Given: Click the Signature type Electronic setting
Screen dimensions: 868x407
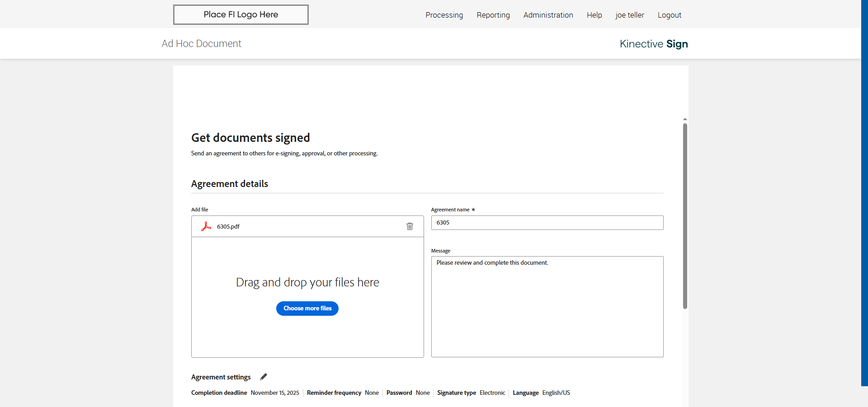Looking at the screenshot, I should click(x=492, y=393).
